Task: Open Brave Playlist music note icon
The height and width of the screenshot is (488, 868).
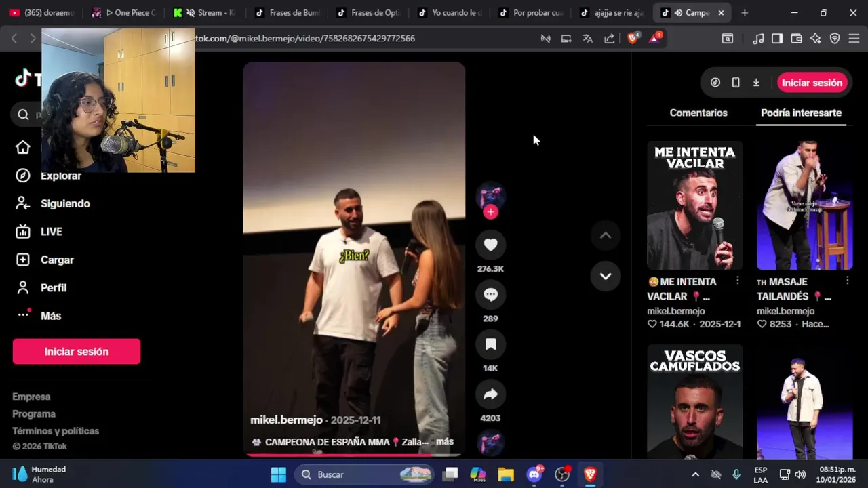Action: [759, 39]
